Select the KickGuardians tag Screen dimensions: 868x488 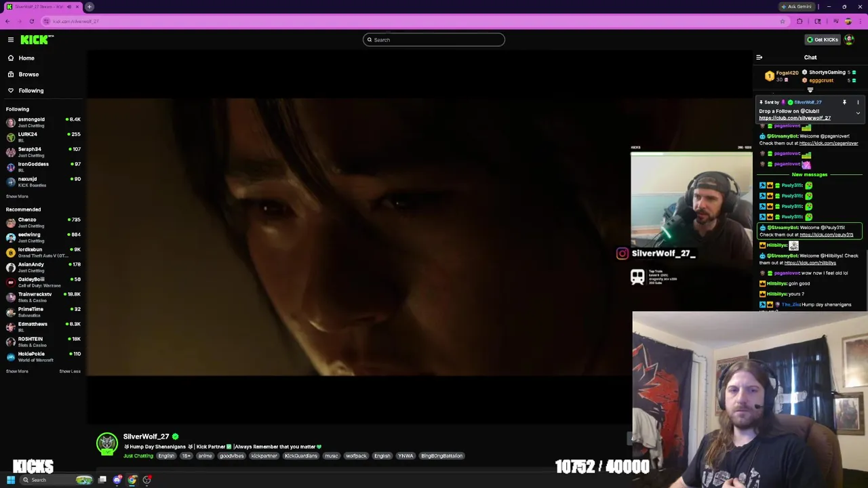tap(301, 456)
